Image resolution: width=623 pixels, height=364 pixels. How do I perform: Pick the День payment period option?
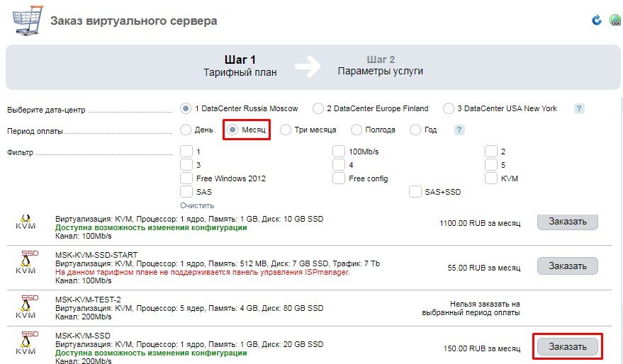[186, 130]
